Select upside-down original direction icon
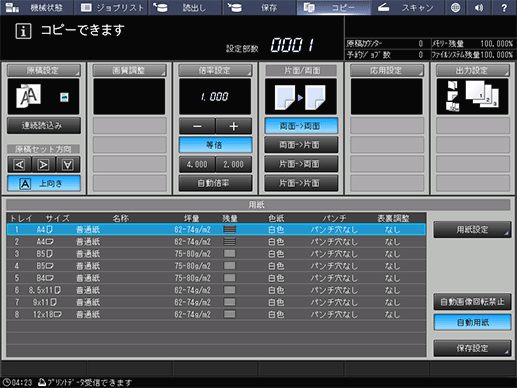 coord(68,164)
